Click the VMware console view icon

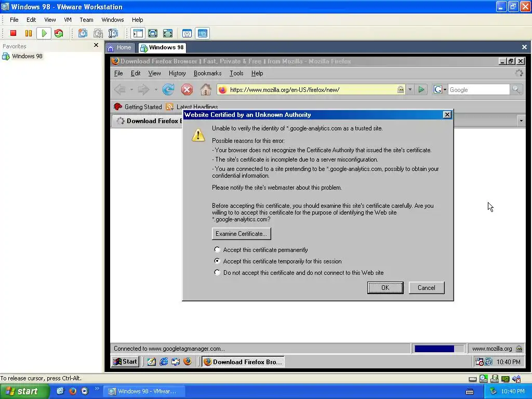point(203,33)
